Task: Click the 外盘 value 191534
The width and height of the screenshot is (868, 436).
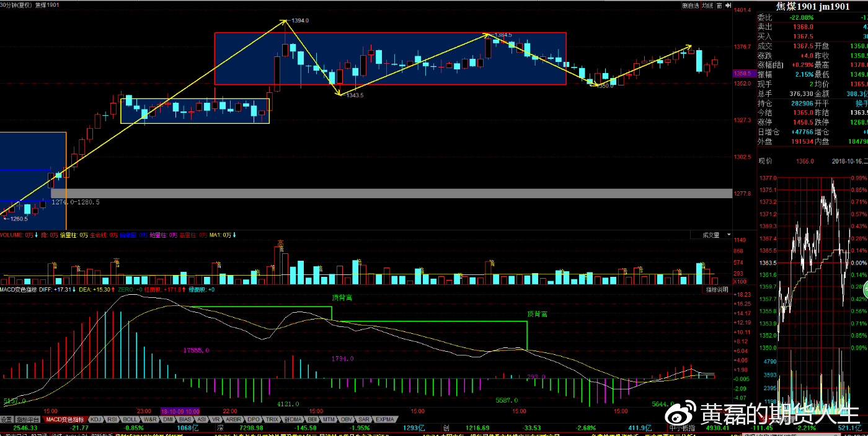Action: (801, 141)
